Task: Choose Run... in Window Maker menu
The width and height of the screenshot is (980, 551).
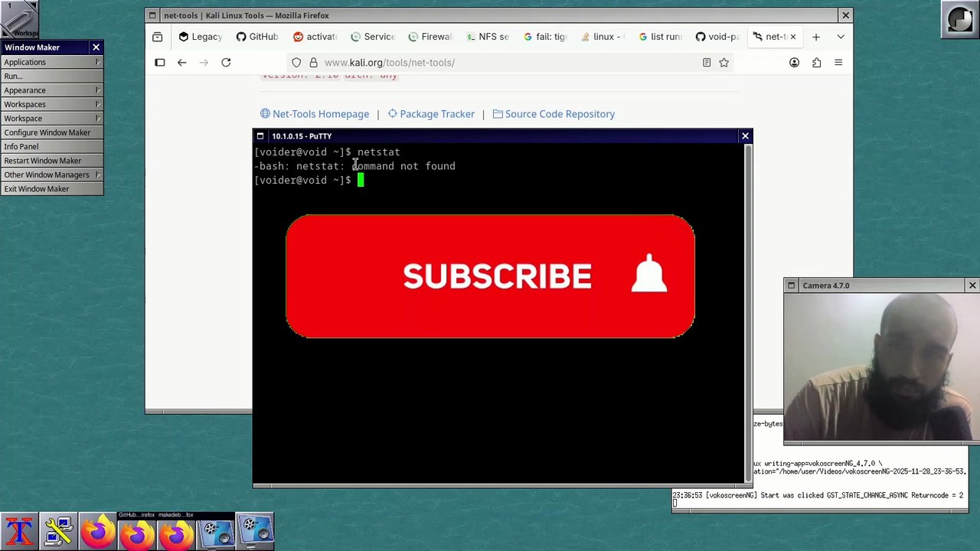Action: (x=52, y=76)
